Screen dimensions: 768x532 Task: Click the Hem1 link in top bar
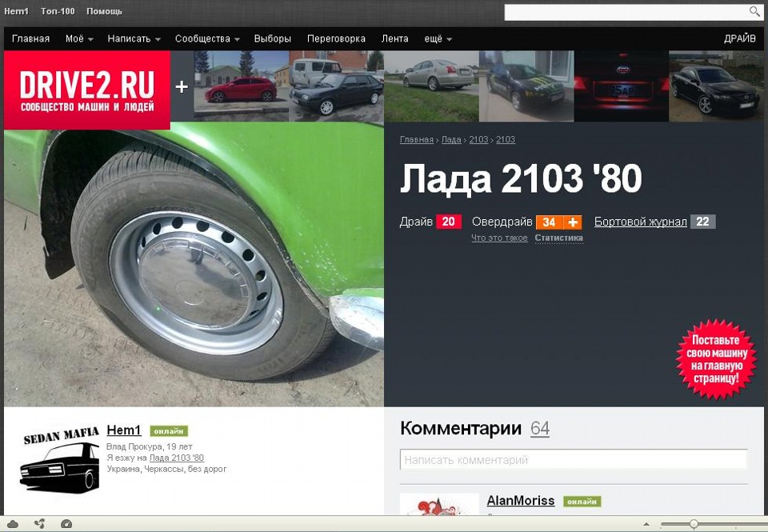[16, 11]
